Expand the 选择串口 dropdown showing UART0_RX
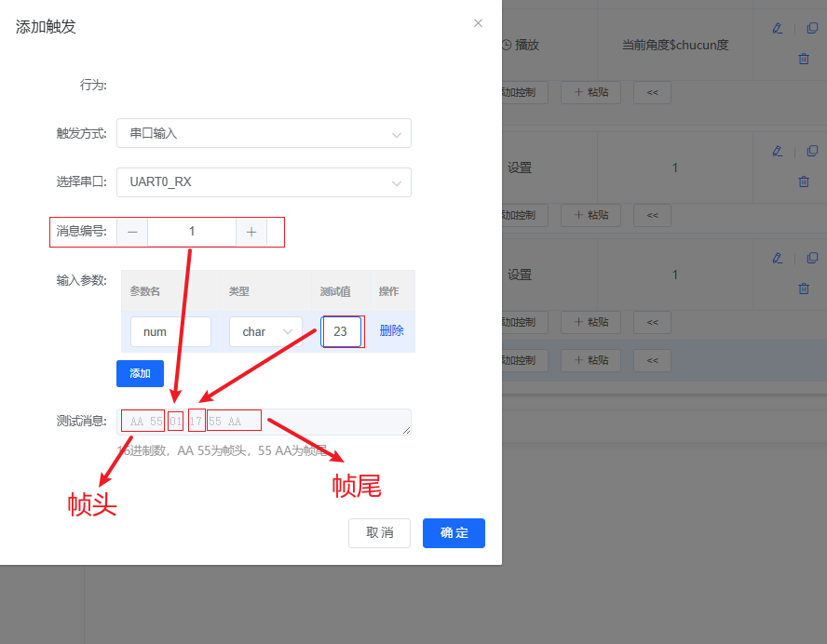Viewport: 827px width, 644px height. click(x=264, y=182)
